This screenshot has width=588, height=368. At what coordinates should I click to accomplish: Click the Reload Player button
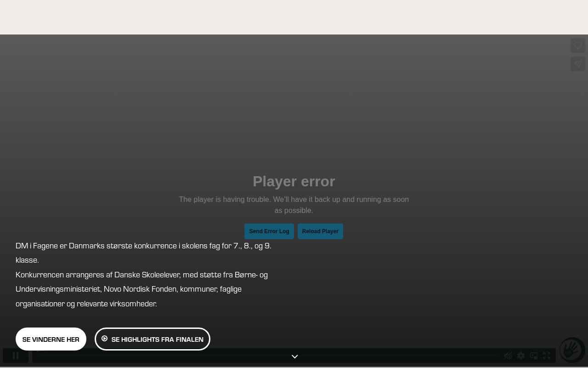pos(320,231)
